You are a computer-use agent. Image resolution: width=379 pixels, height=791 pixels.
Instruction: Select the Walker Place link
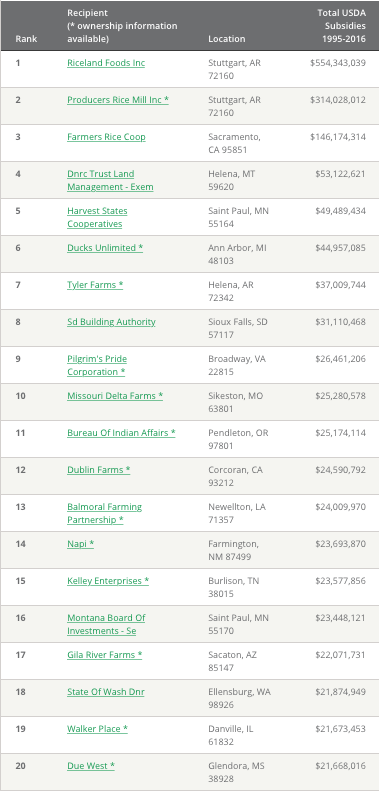[x=97, y=729]
